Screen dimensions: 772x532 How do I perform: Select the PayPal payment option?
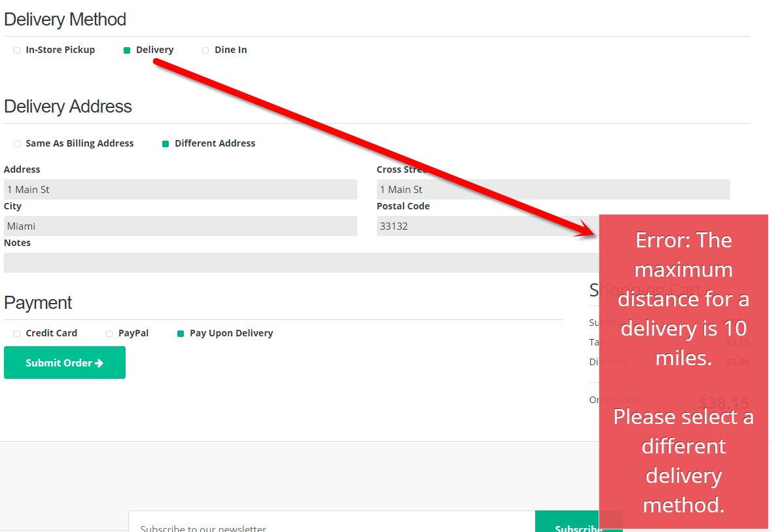click(x=109, y=334)
